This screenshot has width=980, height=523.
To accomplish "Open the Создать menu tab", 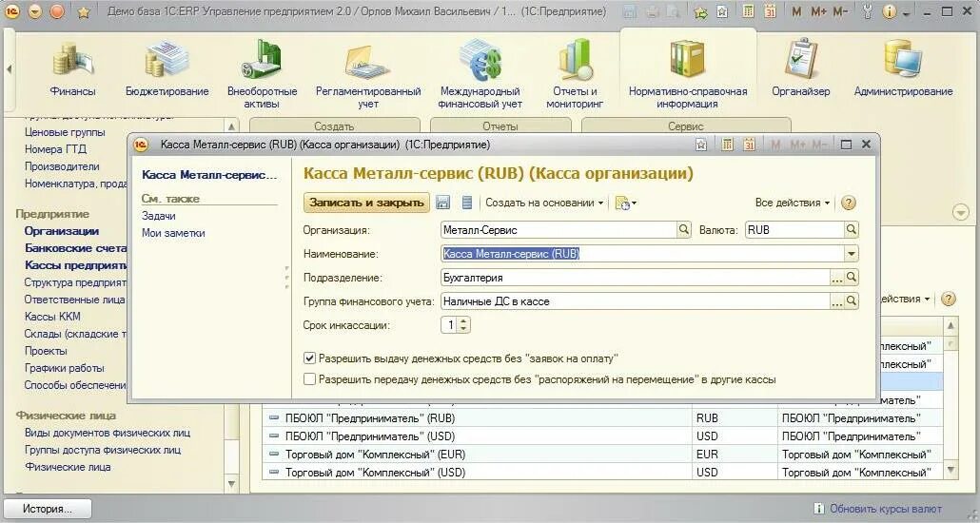I will (x=334, y=126).
